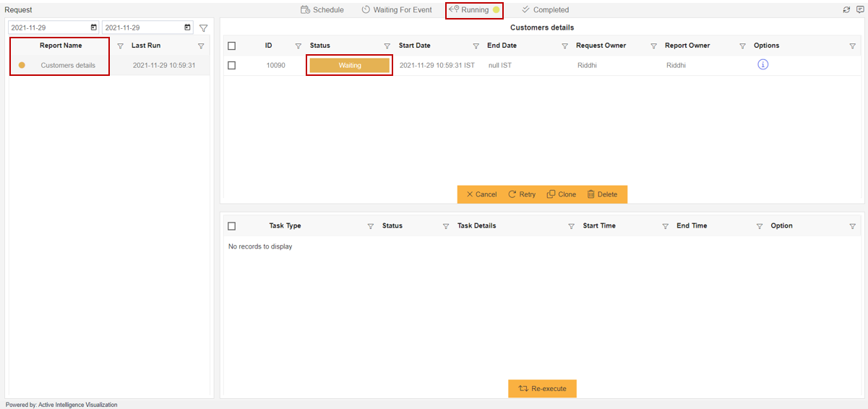Click the Customers details panel title

coord(542,27)
